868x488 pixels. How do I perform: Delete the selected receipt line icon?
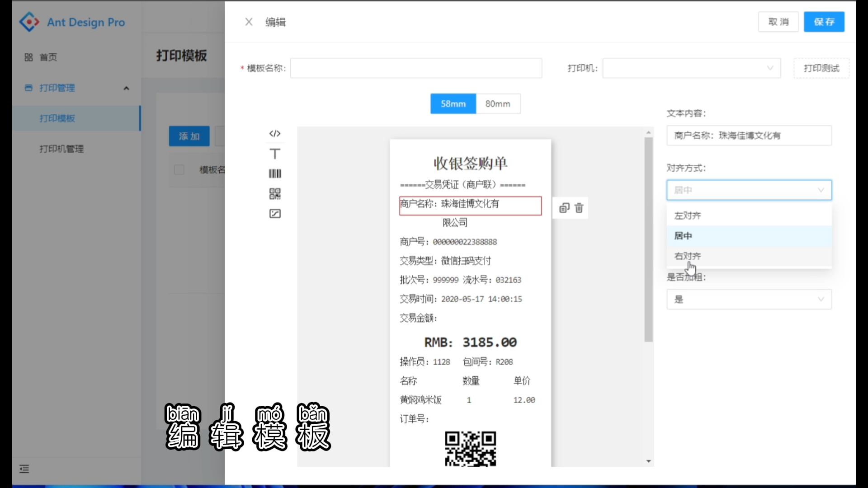point(579,208)
